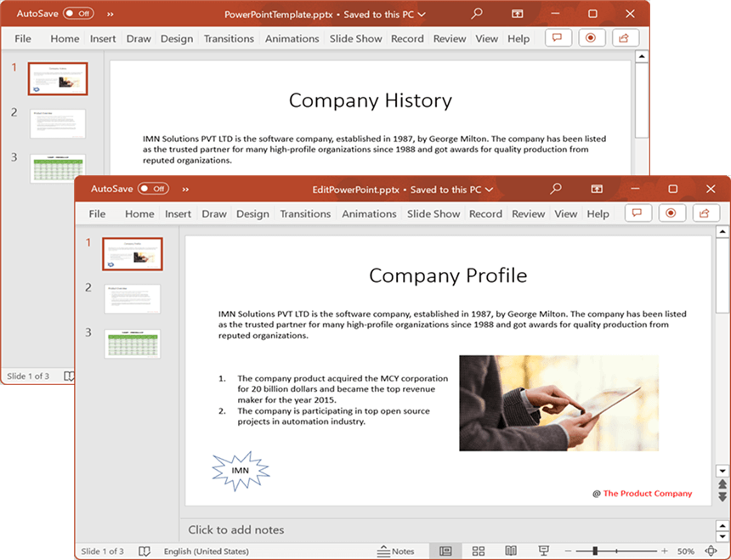Screen dimensions: 731x560
Task: Select slide 1 thumbnail in PowerPointTemplate panel
Action: pos(58,79)
